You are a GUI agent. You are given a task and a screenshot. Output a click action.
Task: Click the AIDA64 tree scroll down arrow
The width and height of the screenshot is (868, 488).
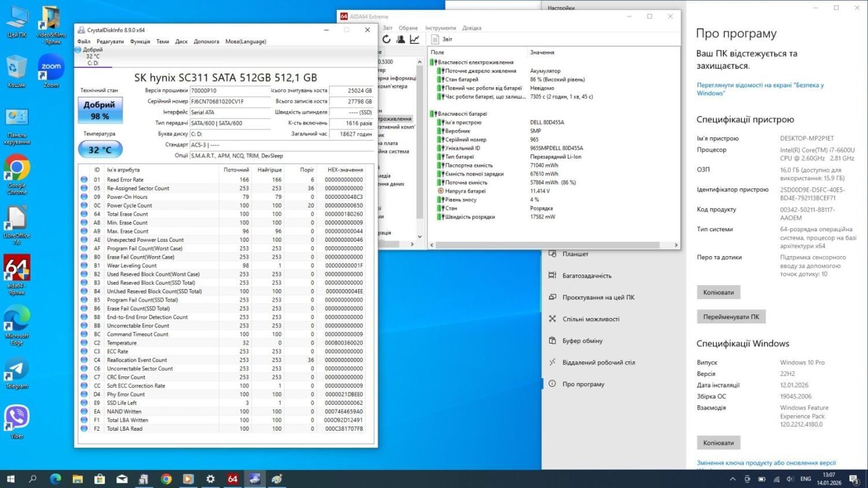click(x=420, y=236)
